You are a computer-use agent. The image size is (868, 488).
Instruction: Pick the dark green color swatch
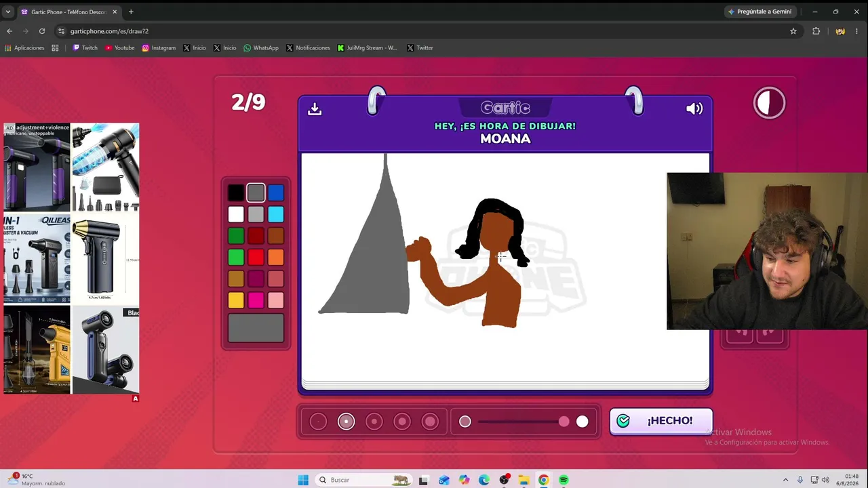pos(235,236)
